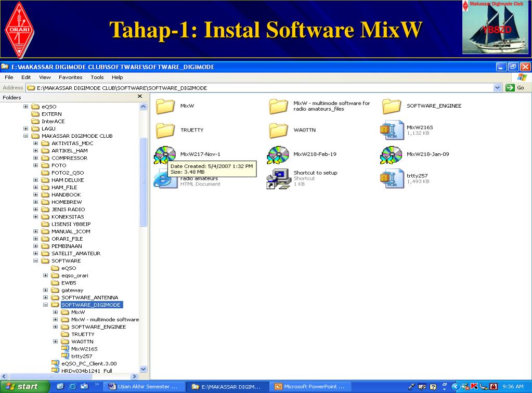Viewport: 532px width, 393px height.
Task: Open the Help menu
Action: [118, 77]
